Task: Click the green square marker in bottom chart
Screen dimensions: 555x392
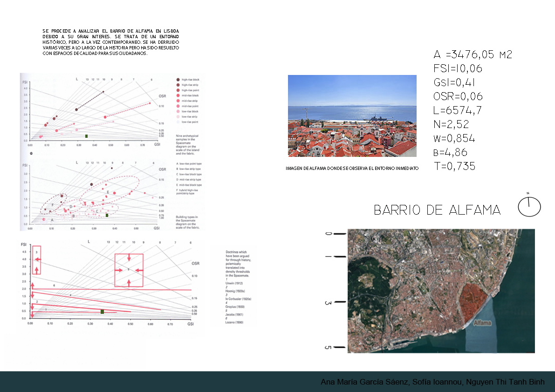Action: pyautogui.click(x=103, y=311)
